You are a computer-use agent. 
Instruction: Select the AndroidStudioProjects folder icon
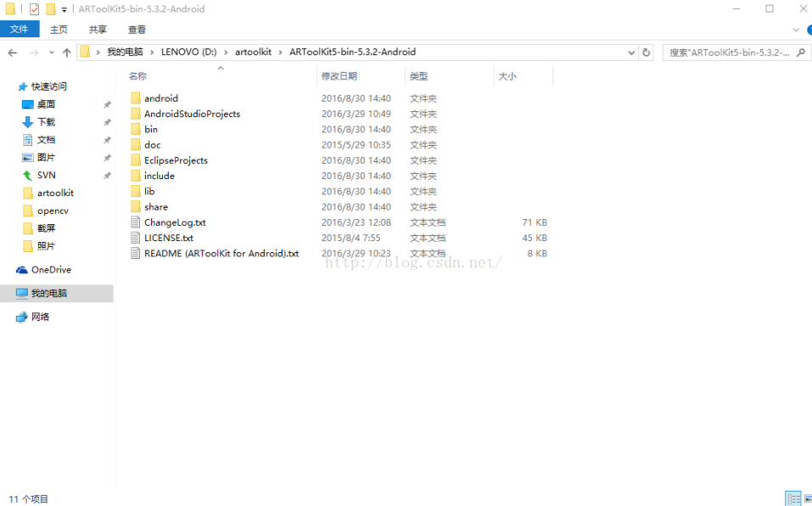click(x=136, y=114)
